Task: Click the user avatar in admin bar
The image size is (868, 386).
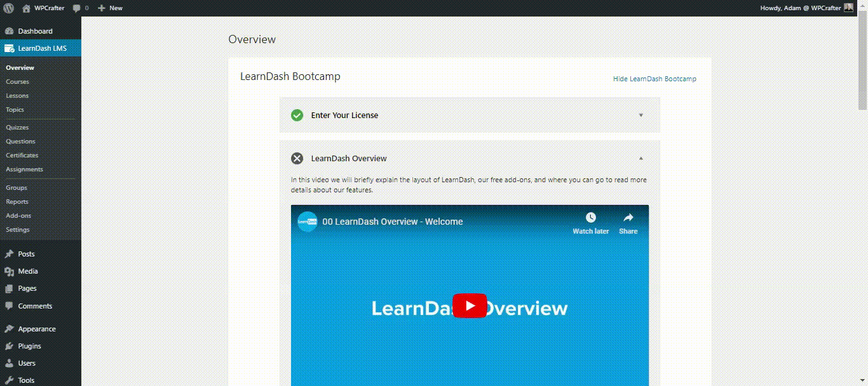Action: [x=849, y=8]
